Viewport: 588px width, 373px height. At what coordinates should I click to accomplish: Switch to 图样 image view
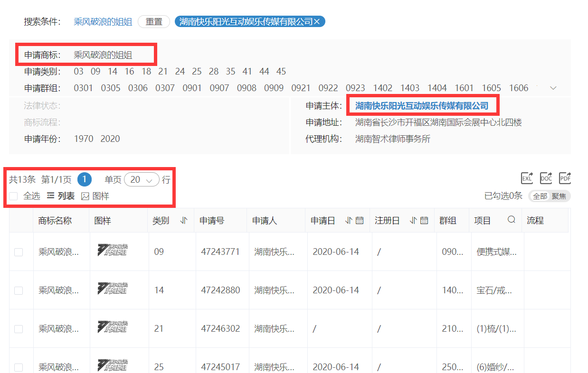95,196
